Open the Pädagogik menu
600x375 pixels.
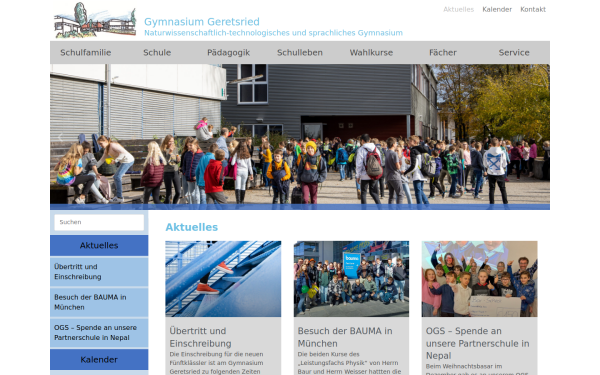click(228, 53)
